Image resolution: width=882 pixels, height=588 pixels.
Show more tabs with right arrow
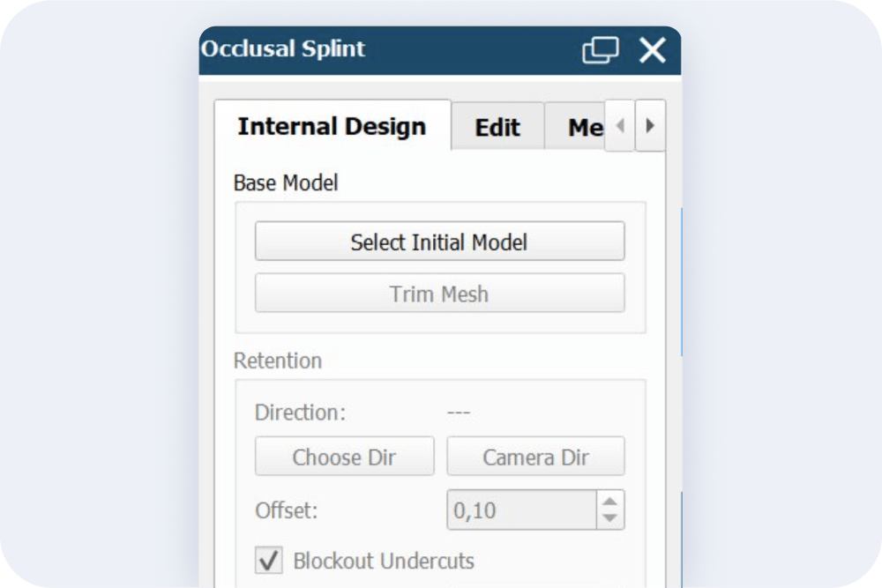tap(650, 125)
